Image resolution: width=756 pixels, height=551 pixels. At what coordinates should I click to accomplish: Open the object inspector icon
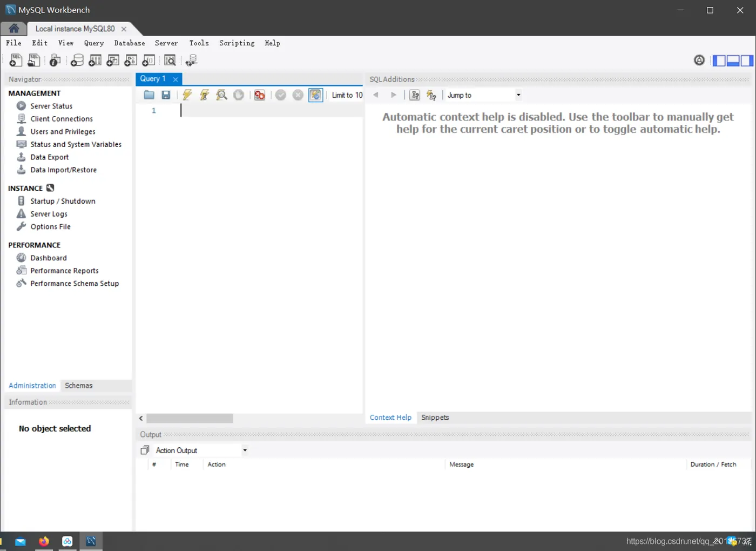(55, 60)
